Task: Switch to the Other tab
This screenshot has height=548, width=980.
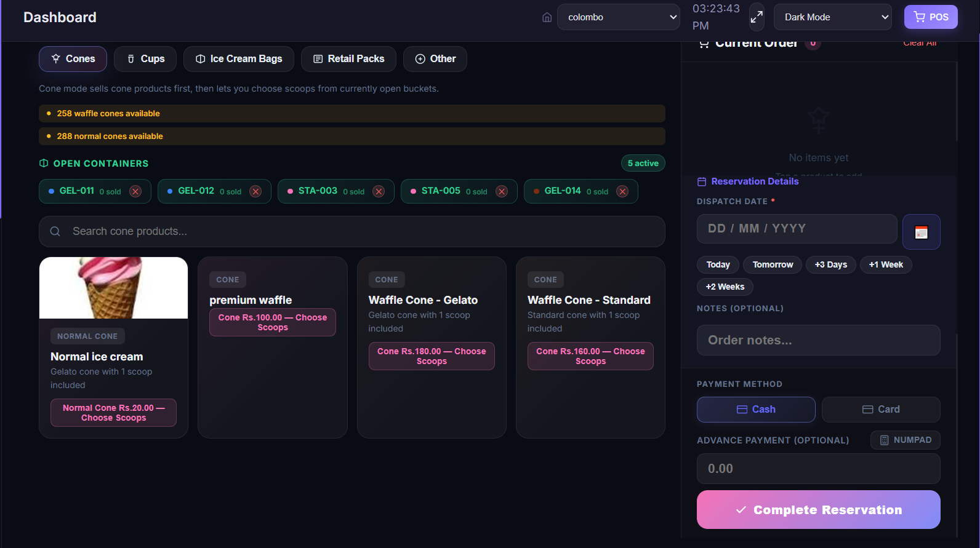Action: [x=435, y=59]
